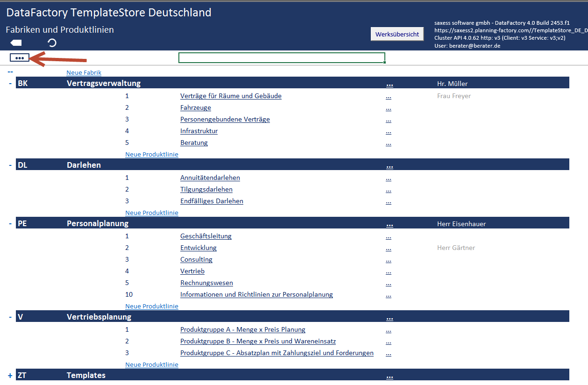Collapse all factories with double-minus toggle
The height and width of the screenshot is (385, 588).
click(10, 72)
